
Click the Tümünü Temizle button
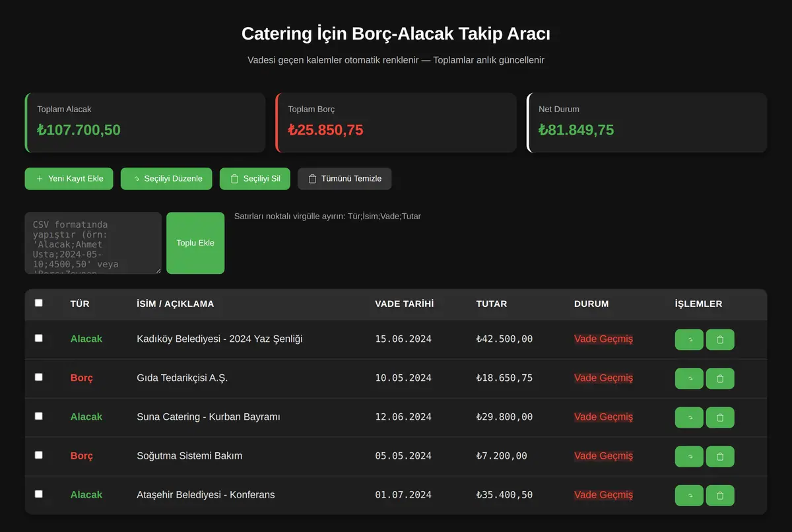point(345,179)
